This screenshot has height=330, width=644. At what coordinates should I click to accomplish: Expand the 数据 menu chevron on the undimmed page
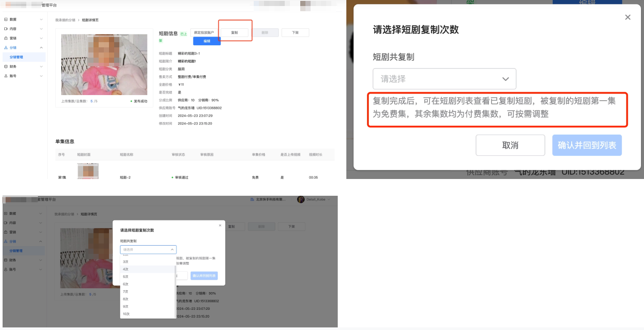point(41,19)
